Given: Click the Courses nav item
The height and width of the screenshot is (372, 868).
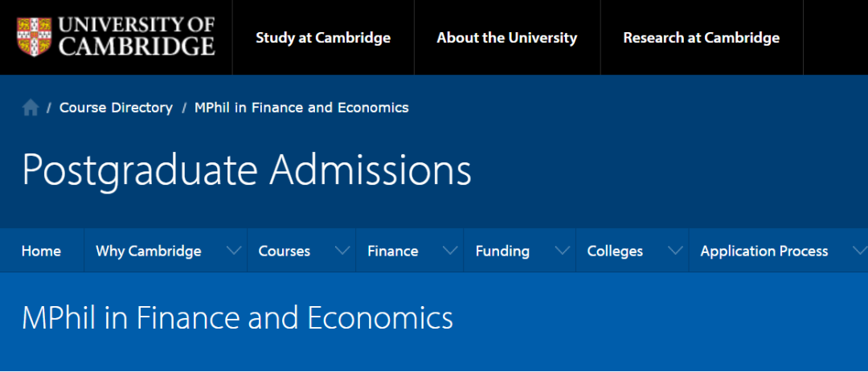Looking at the screenshot, I should (x=284, y=251).
